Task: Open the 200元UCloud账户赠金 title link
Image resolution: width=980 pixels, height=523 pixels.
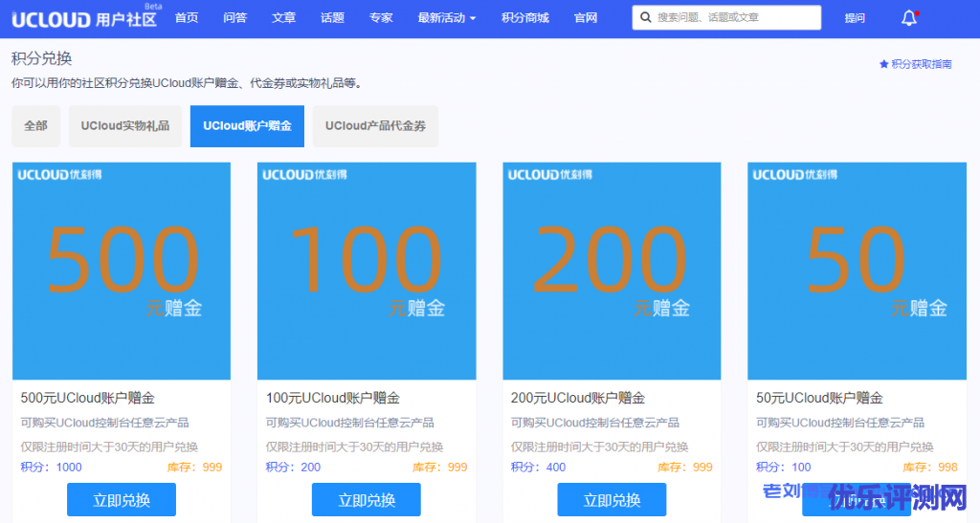Action: pos(578,398)
